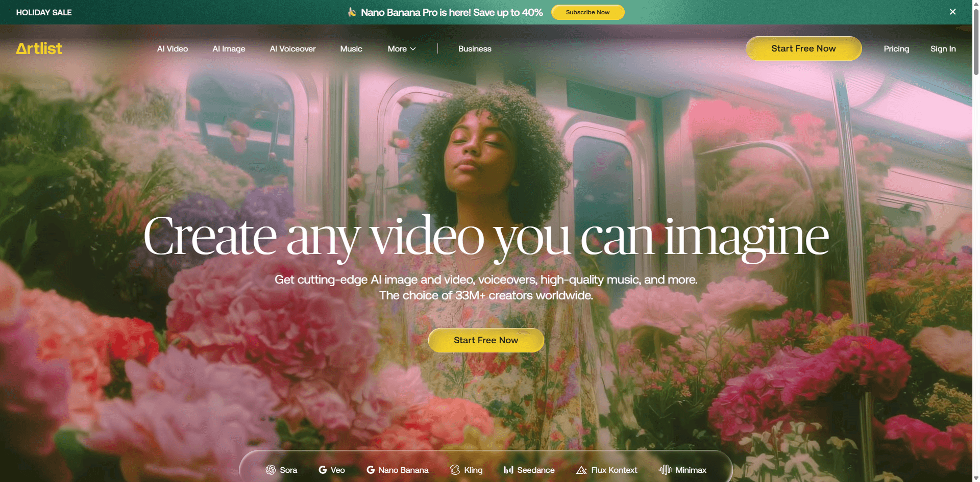Screen dimensions: 980x482
Task: Expand the More dropdown menu
Action: 402,49
